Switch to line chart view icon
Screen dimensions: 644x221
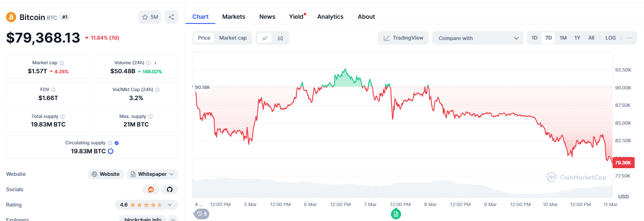(x=265, y=38)
